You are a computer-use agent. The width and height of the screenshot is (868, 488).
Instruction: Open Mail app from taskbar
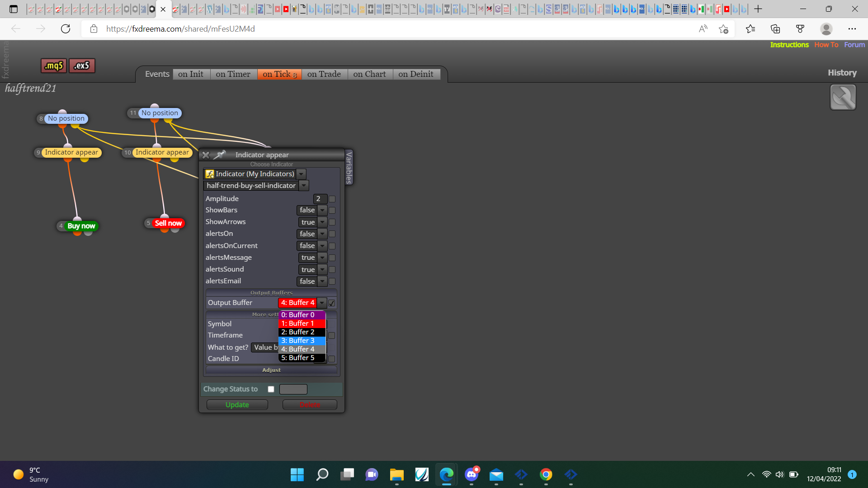pyautogui.click(x=496, y=474)
